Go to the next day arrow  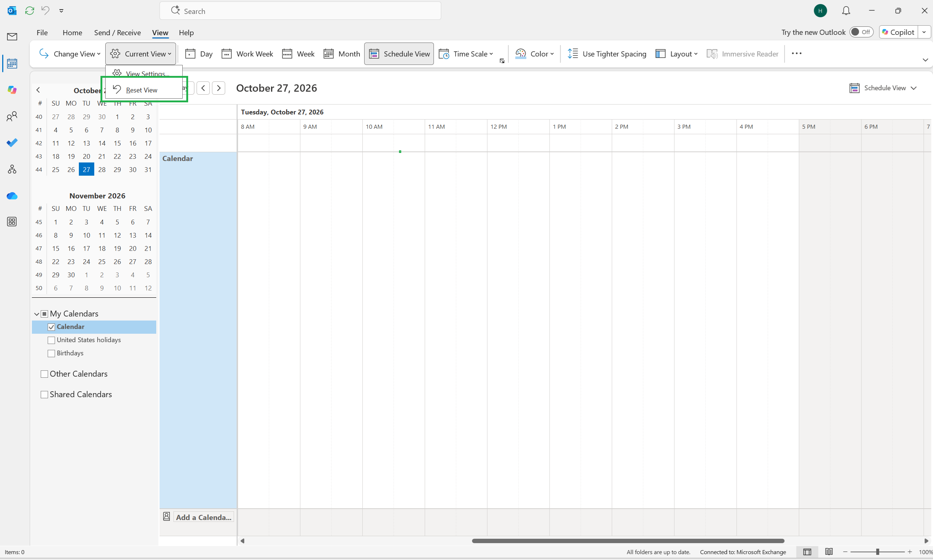219,88
